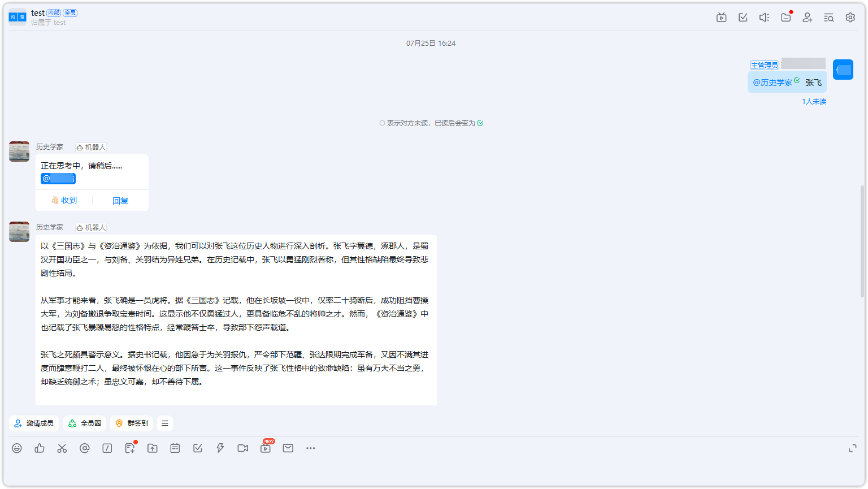
Task: Open chat history search
Action: pos(828,18)
